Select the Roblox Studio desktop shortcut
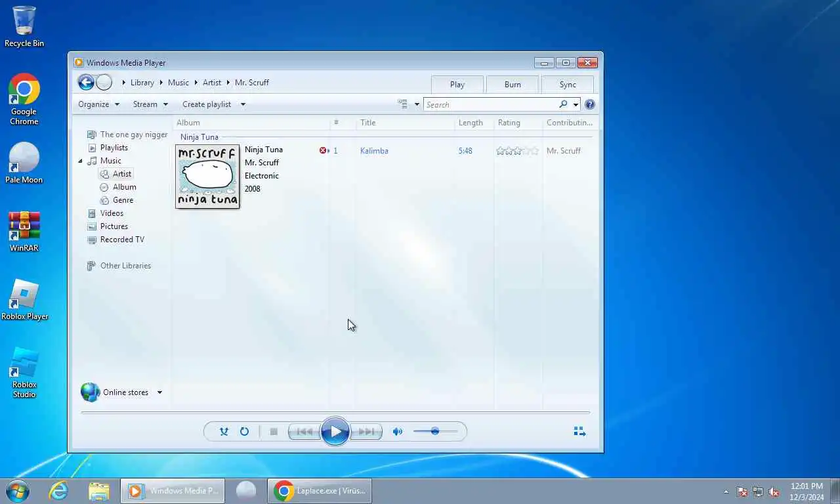This screenshot has height=504, width=840. [24, 373]
